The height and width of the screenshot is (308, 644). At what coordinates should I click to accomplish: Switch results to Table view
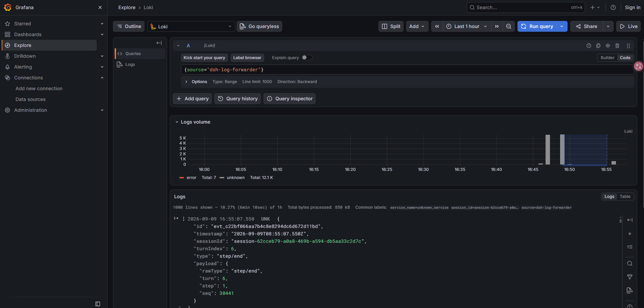[x=625, y=197]
